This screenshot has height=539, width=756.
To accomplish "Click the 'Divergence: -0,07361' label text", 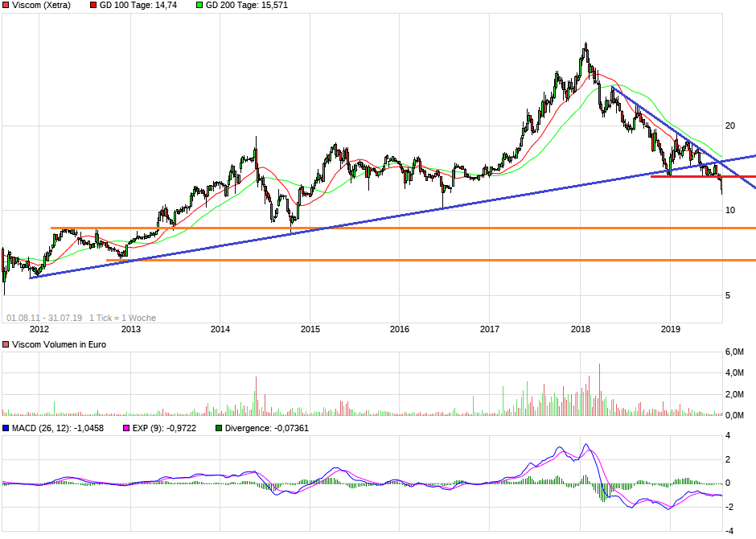I will click(x=266, y=428).
